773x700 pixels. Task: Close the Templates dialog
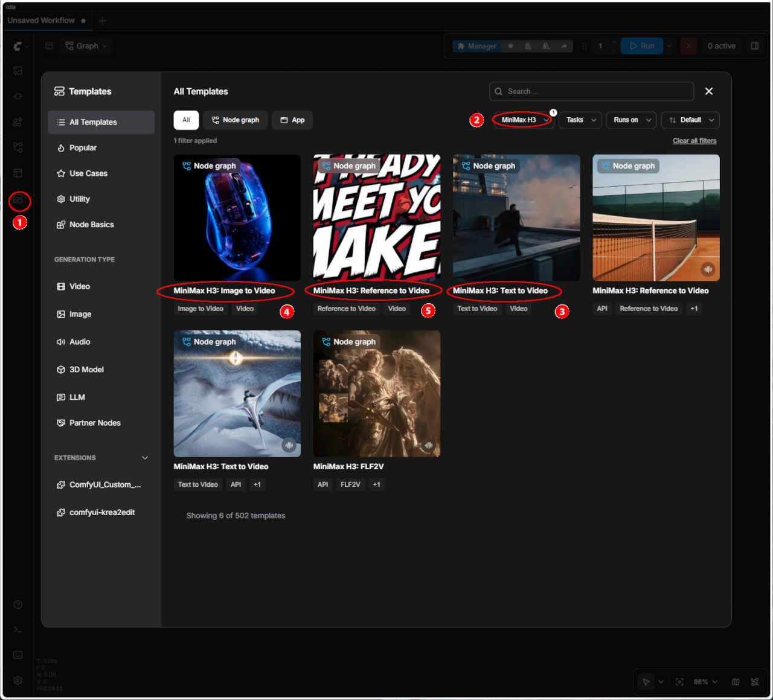click(x=709, y=91)
